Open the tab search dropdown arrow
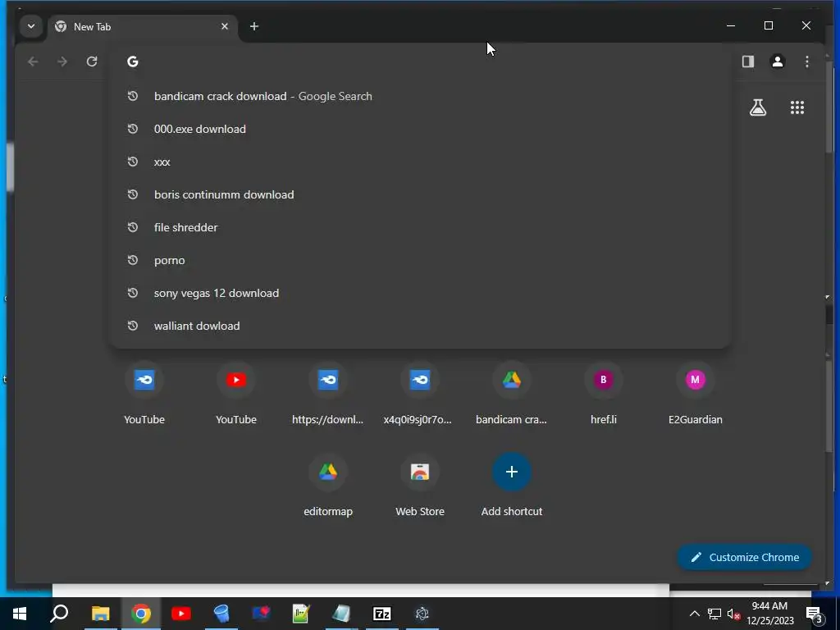This screenshot has width=840, height=630. 31,26
